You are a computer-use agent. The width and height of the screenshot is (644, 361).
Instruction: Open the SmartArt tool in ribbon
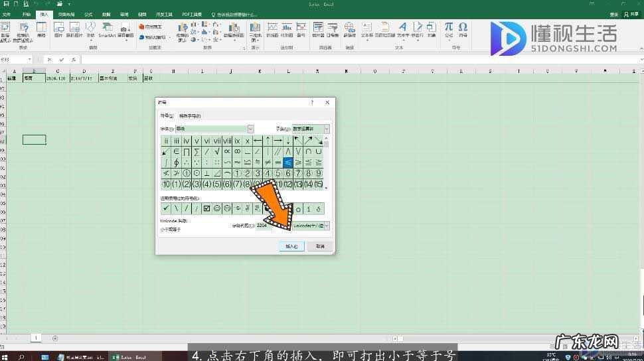point(107,29)
